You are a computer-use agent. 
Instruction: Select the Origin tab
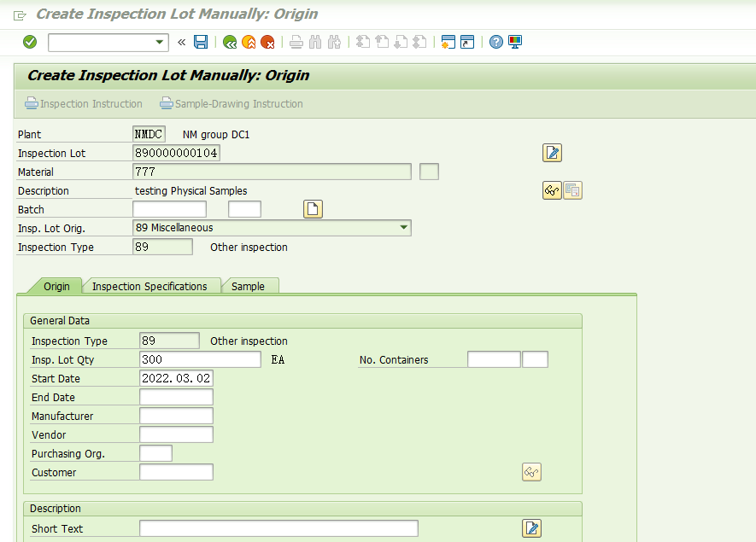(56, 286)
